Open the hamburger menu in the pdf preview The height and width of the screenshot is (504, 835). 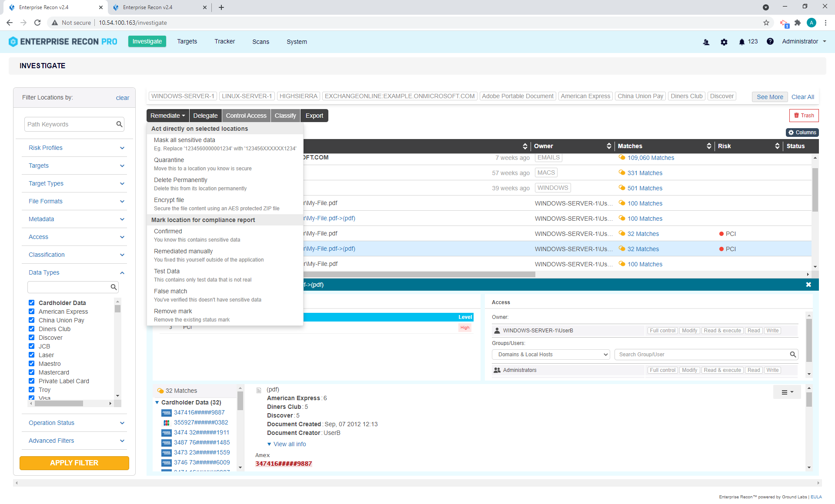pos(787,392)
